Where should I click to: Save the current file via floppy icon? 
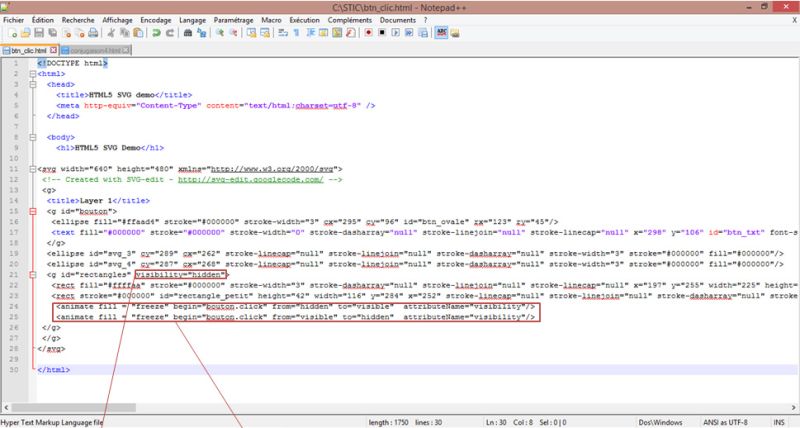coord(39,33)
